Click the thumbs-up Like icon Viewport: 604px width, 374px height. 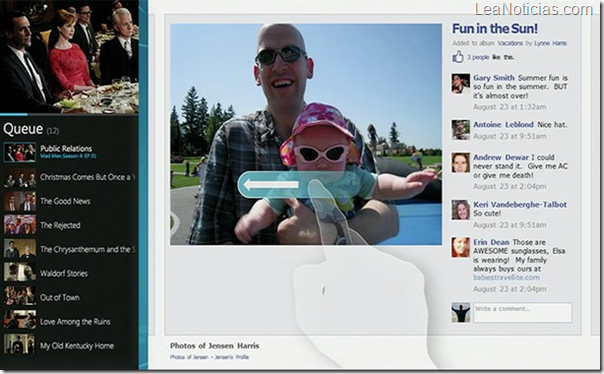coord(458,57)
